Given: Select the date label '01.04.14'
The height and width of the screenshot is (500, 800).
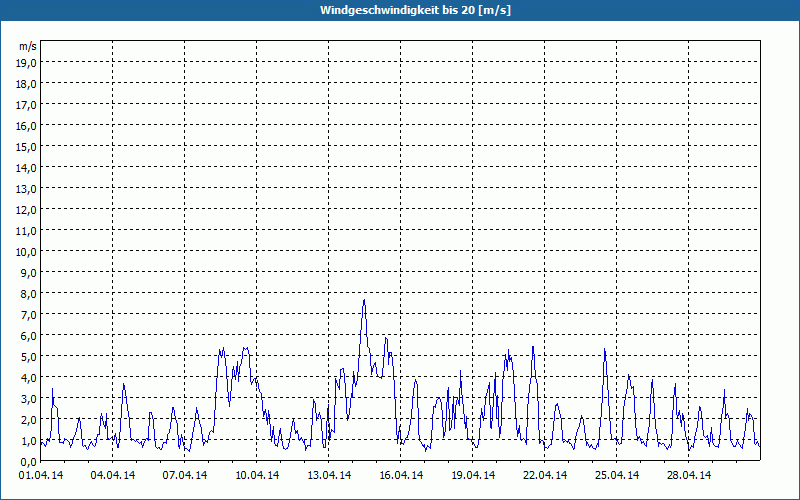Looking at the screenshot, I should (41, 476).
